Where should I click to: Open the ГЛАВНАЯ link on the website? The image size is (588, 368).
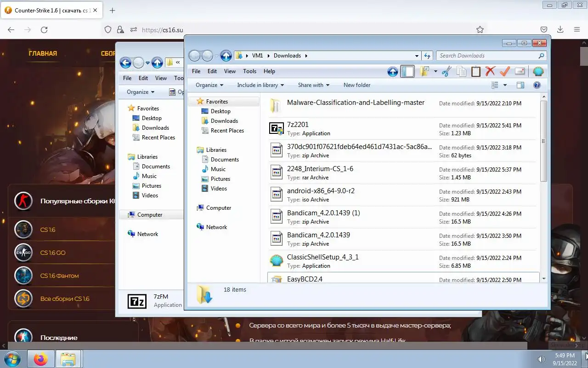43,53
